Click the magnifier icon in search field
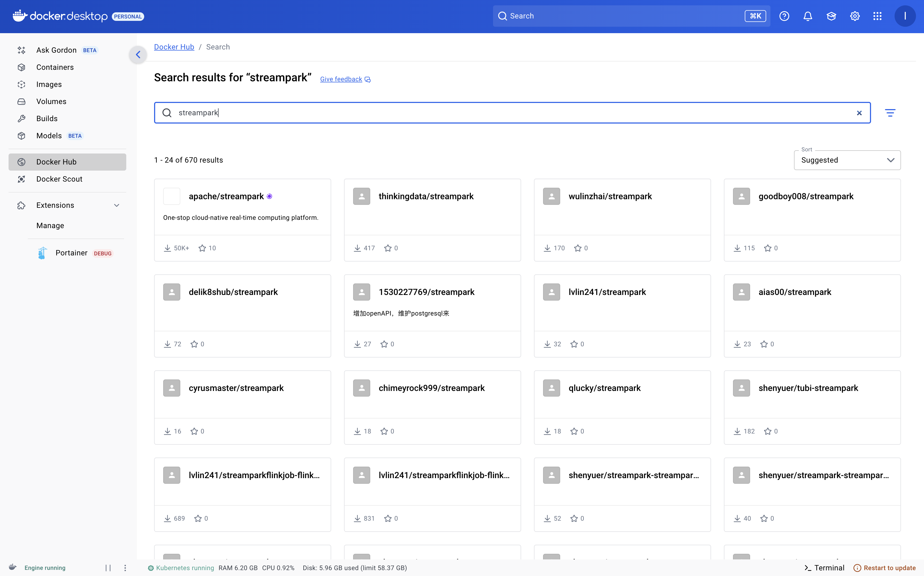This screenshot has height=576, width=924. tap(167, 113)
